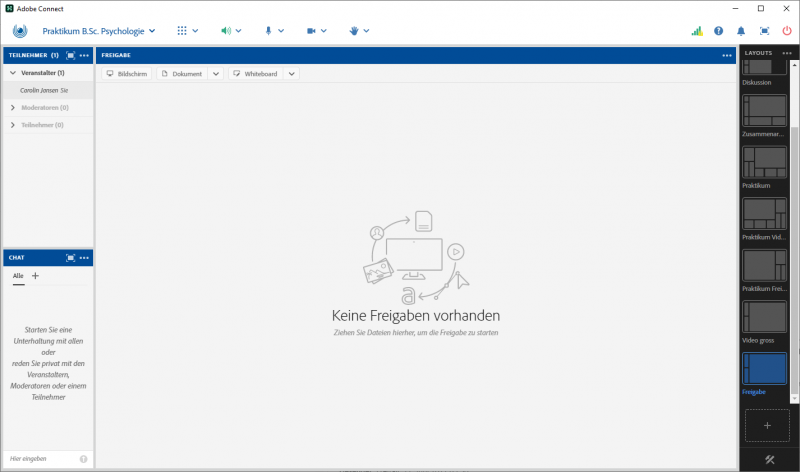Expand the microphone options dropdown arrow
800x472 pixels.
[281, 31]
